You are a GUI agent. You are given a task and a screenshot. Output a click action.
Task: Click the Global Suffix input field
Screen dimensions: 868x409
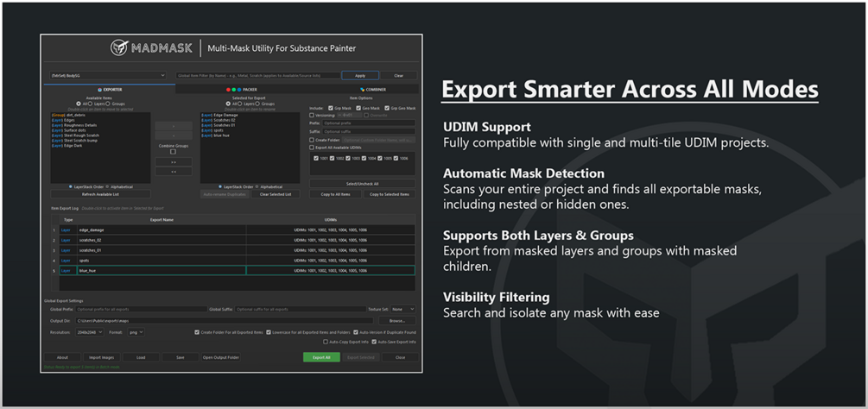(x=300, y=310)
